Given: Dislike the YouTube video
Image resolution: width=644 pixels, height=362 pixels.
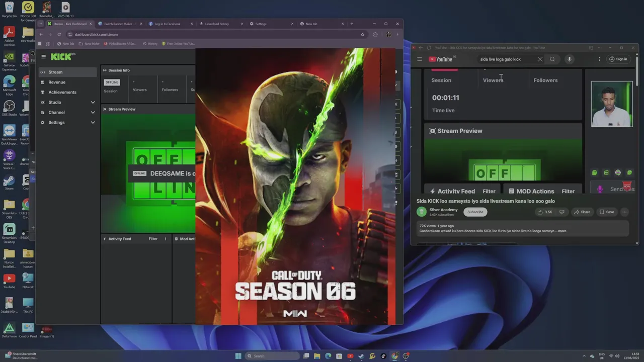Looking at the screenshot, I should pos(562,212).
